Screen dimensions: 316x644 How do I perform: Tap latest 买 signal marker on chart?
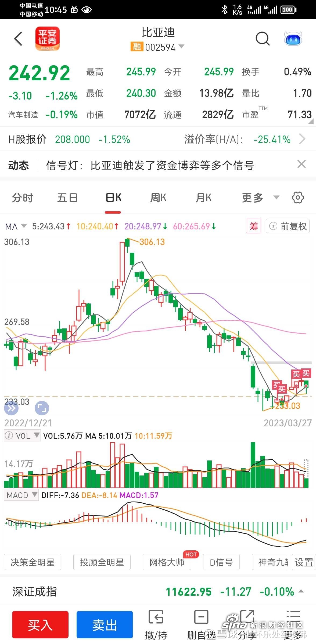coord(306,374)
